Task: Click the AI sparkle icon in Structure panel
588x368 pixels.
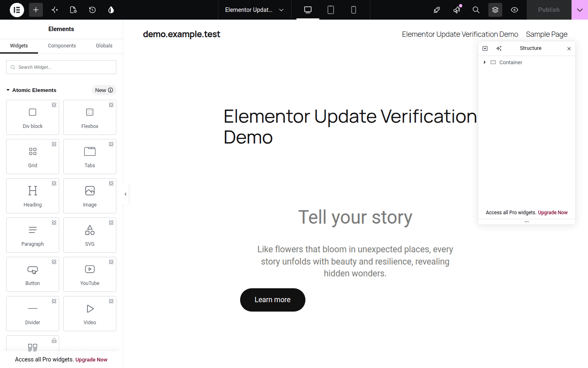Action: point(499,48)
